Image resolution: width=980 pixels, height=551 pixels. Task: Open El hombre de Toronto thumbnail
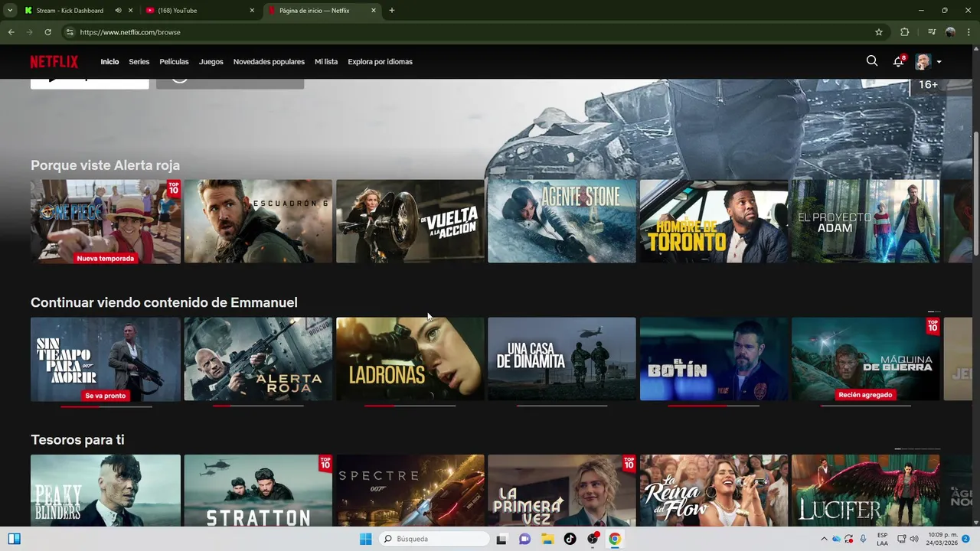[714, 221]
